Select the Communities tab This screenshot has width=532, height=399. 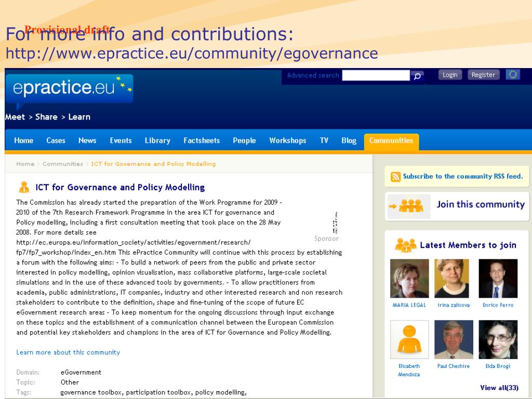tap(391, 141)
